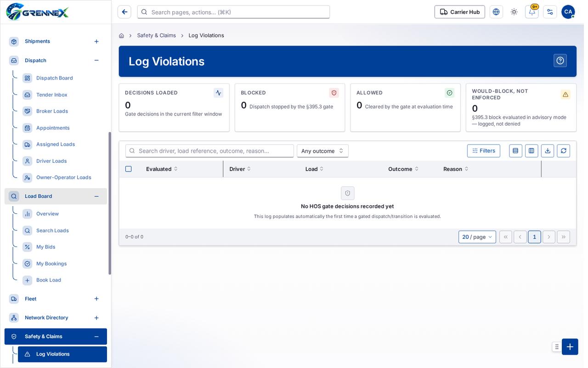Expand the Network Directory section
Viewport: 588px width, 368px height.
click(96, 318)
